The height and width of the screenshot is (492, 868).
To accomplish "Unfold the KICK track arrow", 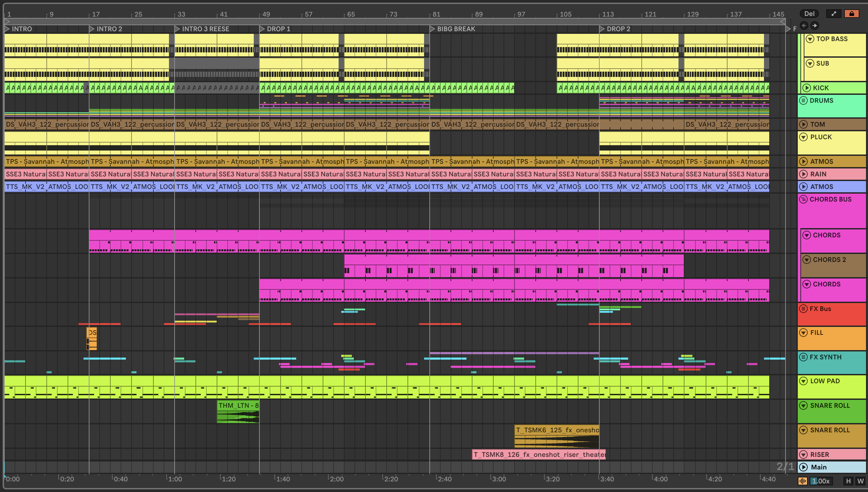I will [807, 88].
